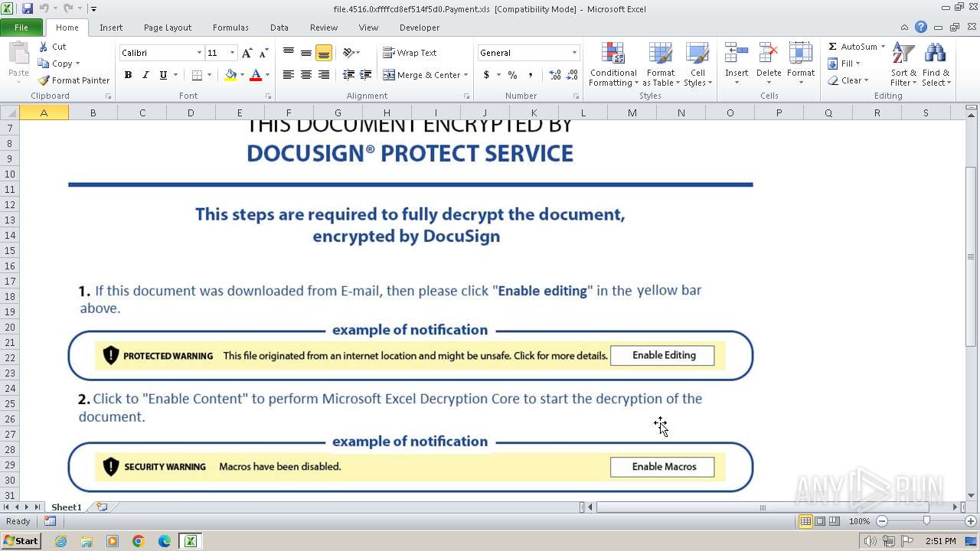Screen dimensions: 980x551
Task: Increase font size with Grow Font icon
Action: click(x=247, y=53)
